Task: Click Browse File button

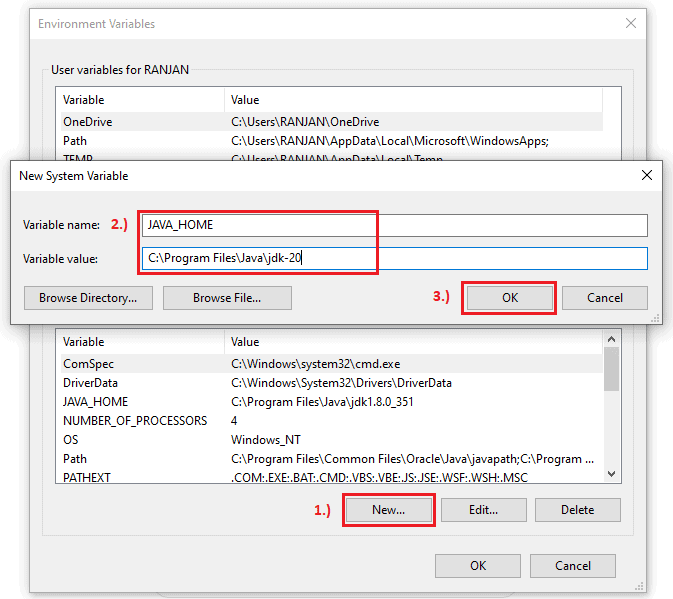Action: tap(227, 298)
